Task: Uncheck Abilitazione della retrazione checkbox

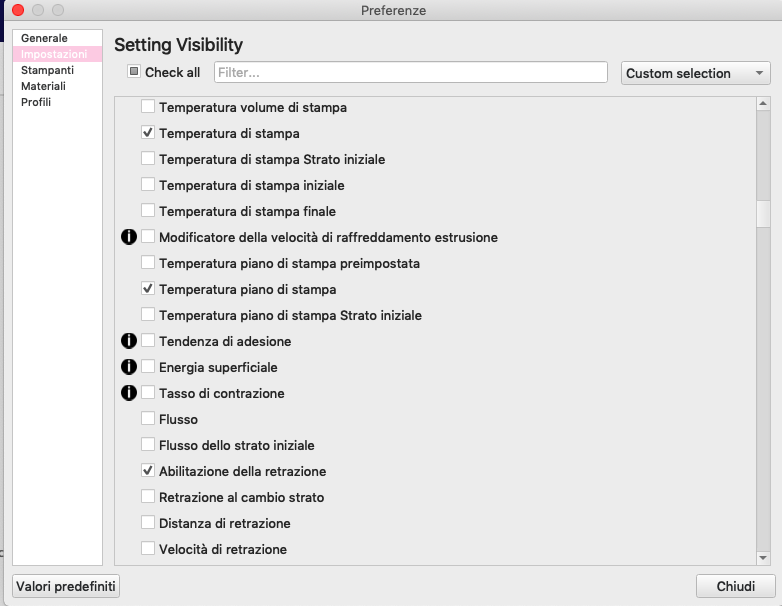Action: (148, 470)
